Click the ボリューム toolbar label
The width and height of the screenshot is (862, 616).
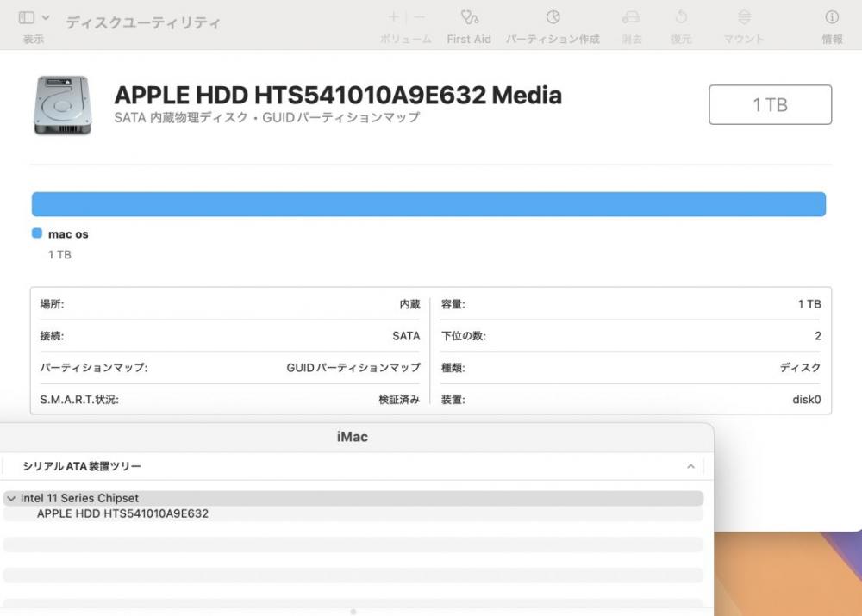point(406,39)
